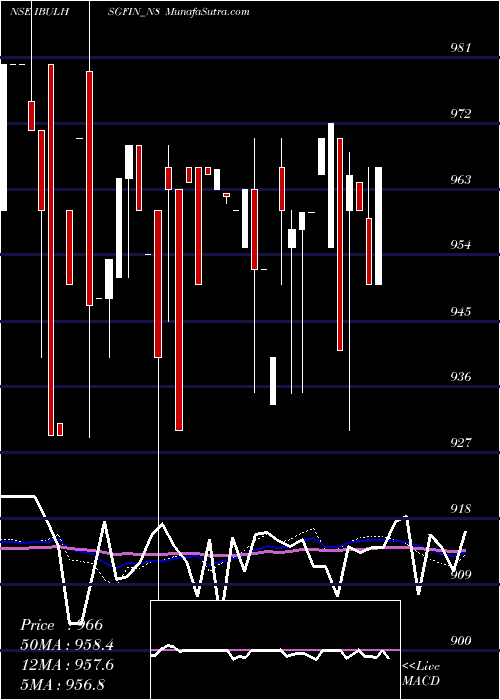Click the 918 price axis label

[460, 508]
